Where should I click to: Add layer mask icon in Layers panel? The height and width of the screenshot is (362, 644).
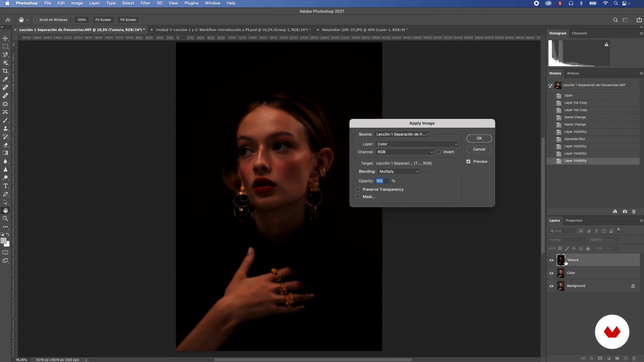600,358
